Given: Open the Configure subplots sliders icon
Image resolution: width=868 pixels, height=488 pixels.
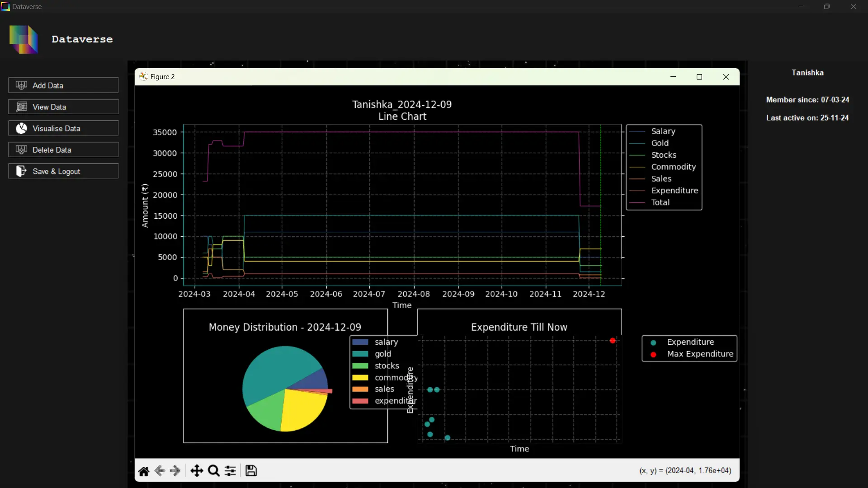Looking at the screenshot, I should coord(231,471).
